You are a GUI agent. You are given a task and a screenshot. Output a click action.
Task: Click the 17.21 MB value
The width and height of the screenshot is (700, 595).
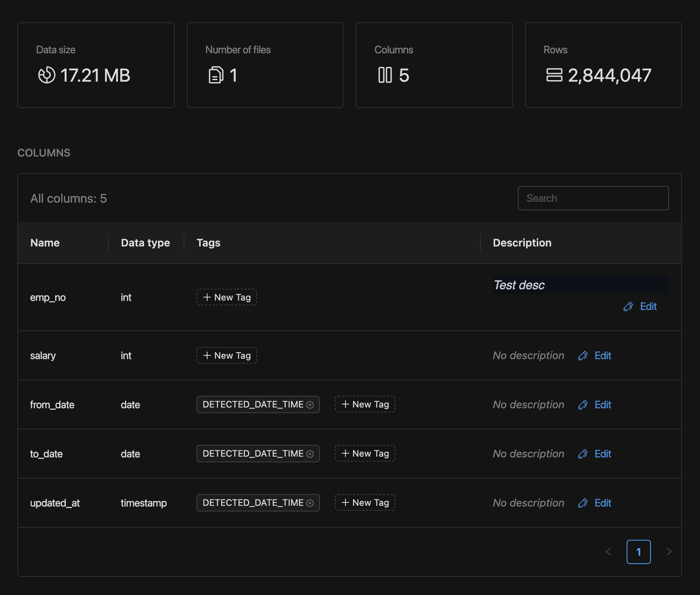(95, 75)
